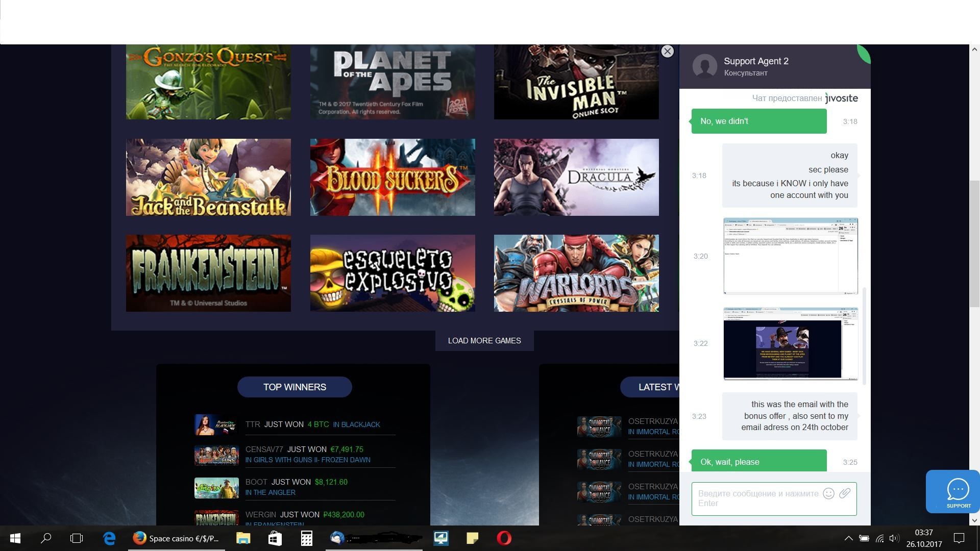Viewport: 980px width, 551px height.
Task: Click the chat panel scrollbar
Action: point(864,336)
